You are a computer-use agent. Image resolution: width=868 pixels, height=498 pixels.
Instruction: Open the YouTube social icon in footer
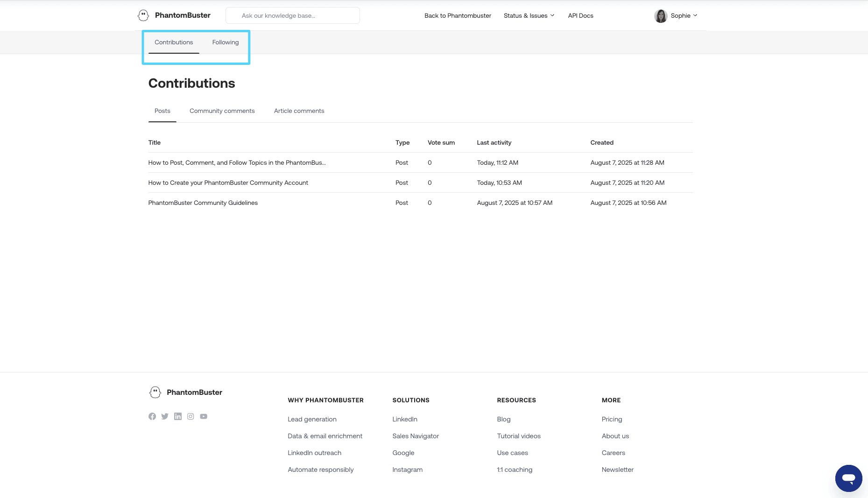click(x=204, y=416)
